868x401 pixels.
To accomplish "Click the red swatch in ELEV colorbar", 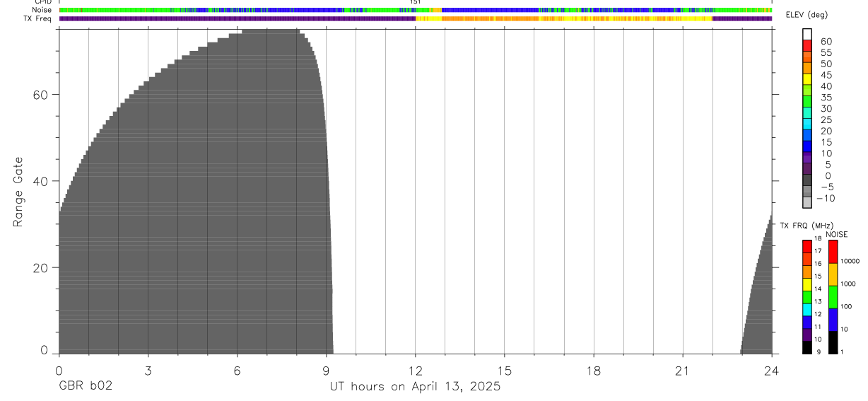I will click(807, 45).
